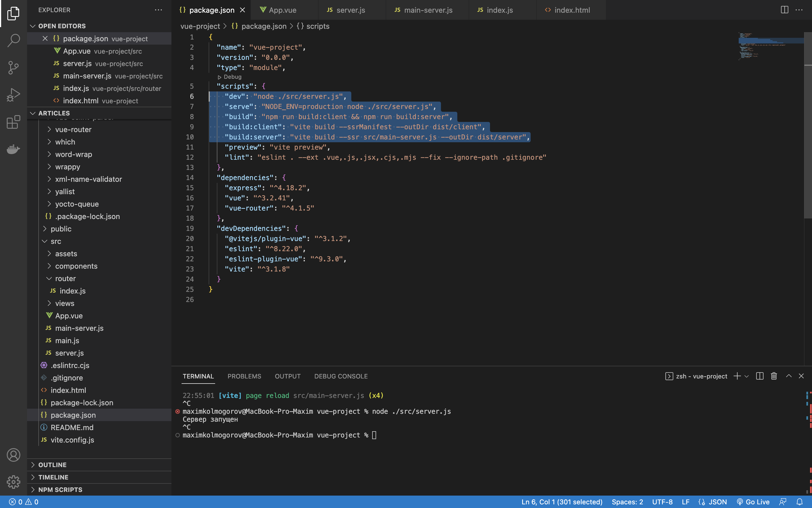This screenshot has width=812, height=508.
Task: Open the OUTPUT panel tab
Action: pyautogui.click(x=288, y=376)
